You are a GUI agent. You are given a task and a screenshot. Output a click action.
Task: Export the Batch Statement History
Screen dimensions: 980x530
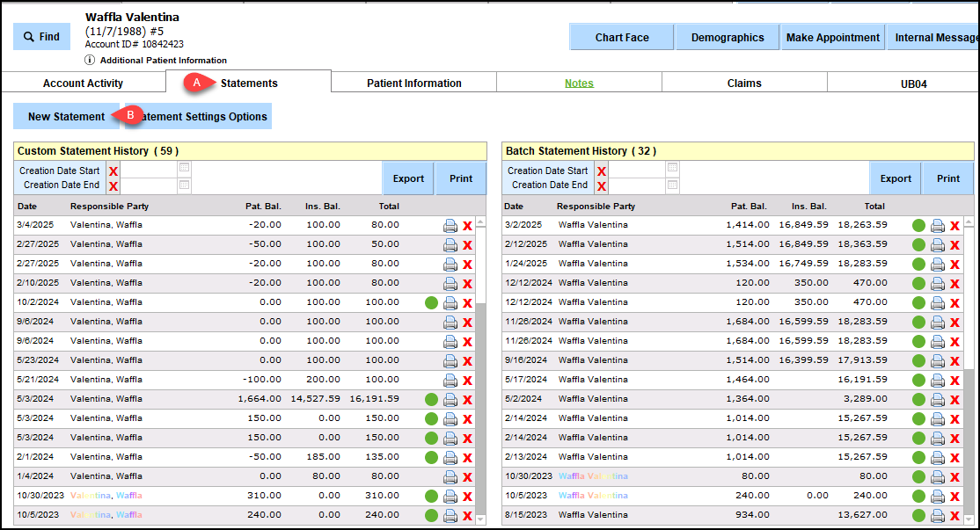point(896,178)
